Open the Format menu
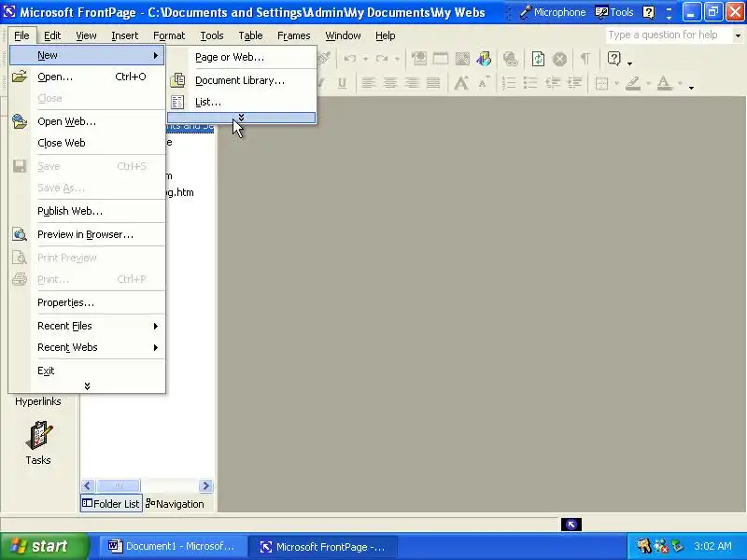747x560 pixels. (x=169, y=35)
